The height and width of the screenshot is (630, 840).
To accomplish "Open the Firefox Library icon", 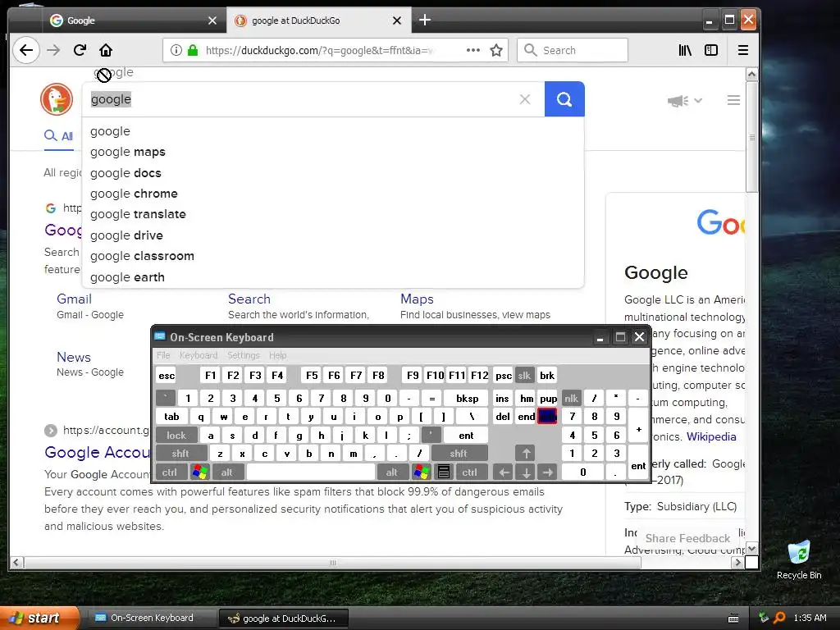I will (685, 50).
